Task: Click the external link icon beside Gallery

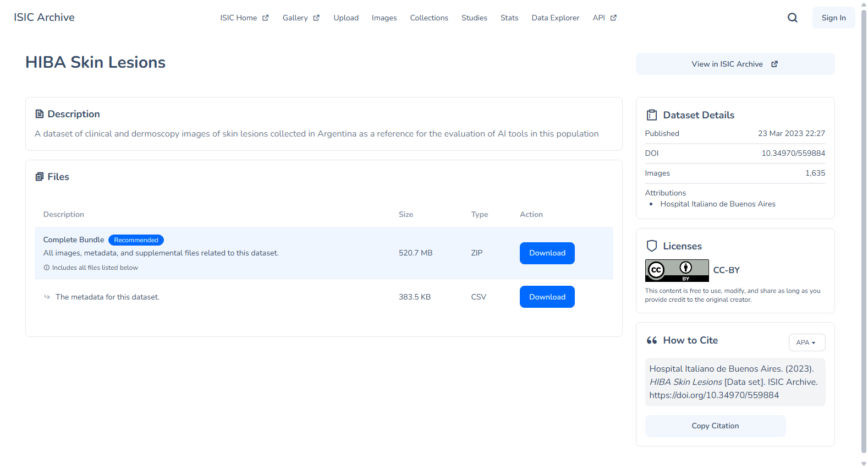Action: pos(316,18)
